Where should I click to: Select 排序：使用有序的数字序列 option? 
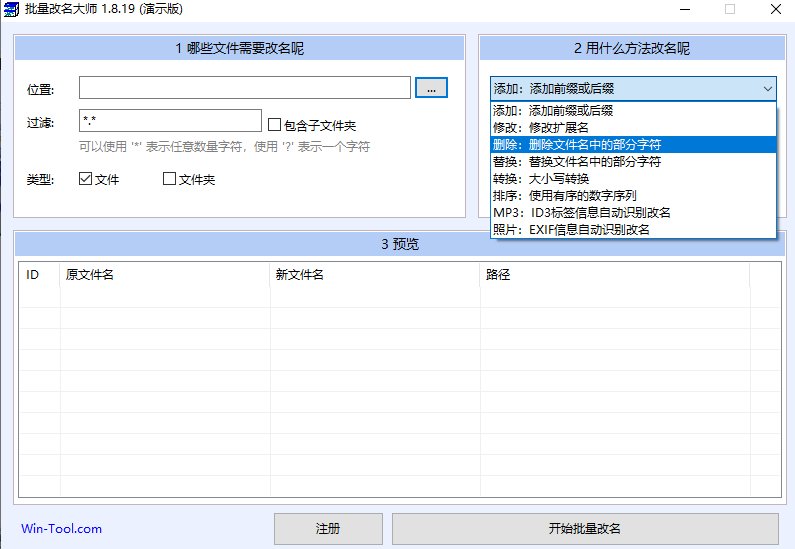(x=633, y=196)
